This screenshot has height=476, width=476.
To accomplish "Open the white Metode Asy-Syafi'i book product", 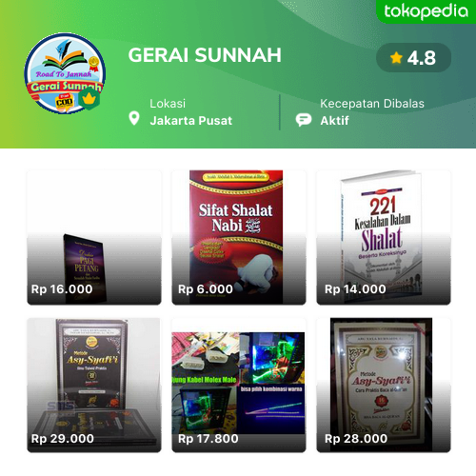I will [x=384, y=386].
